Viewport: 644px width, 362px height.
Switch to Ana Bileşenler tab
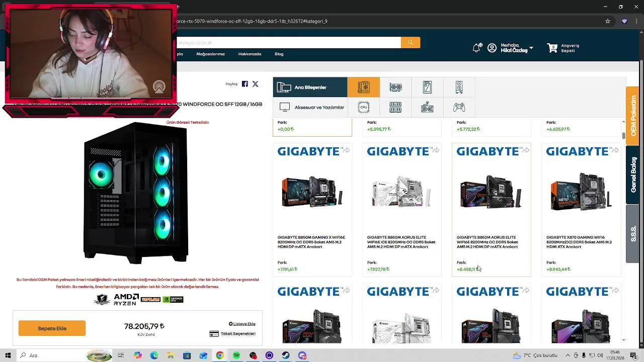coord(310,87)
